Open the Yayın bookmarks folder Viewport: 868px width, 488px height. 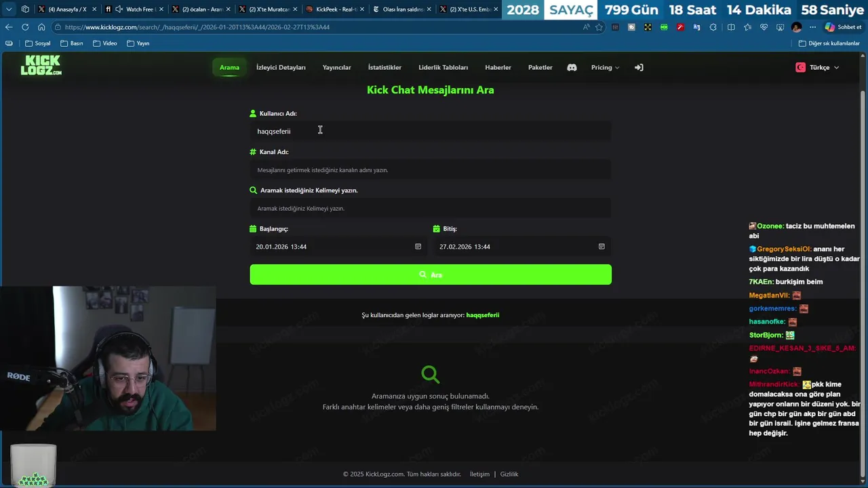tap(138, 43)
